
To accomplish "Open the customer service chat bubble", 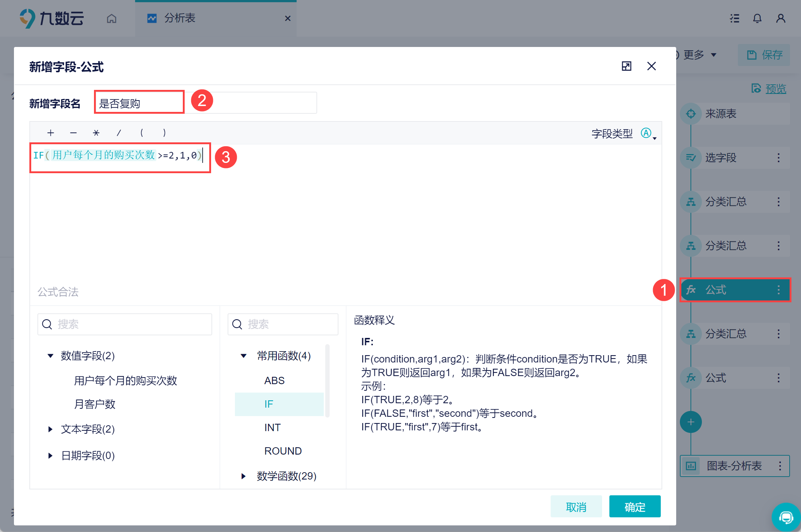I will click(x=786, y=517).
